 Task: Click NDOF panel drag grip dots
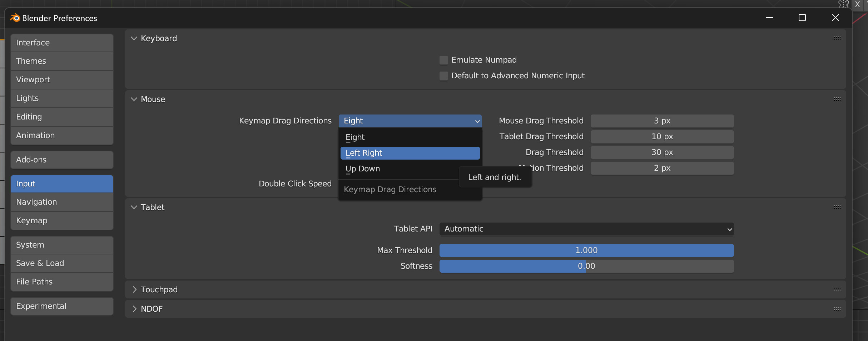[837, 309]
